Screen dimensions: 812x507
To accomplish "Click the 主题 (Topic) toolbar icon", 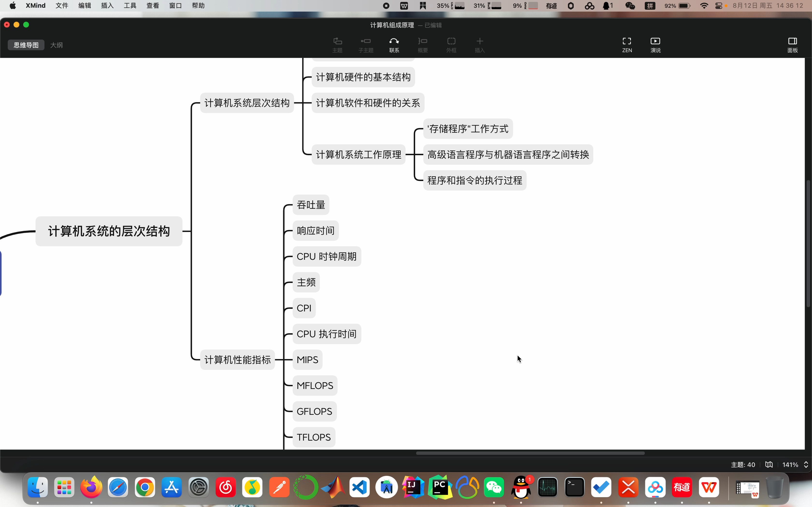I will 337,45.
